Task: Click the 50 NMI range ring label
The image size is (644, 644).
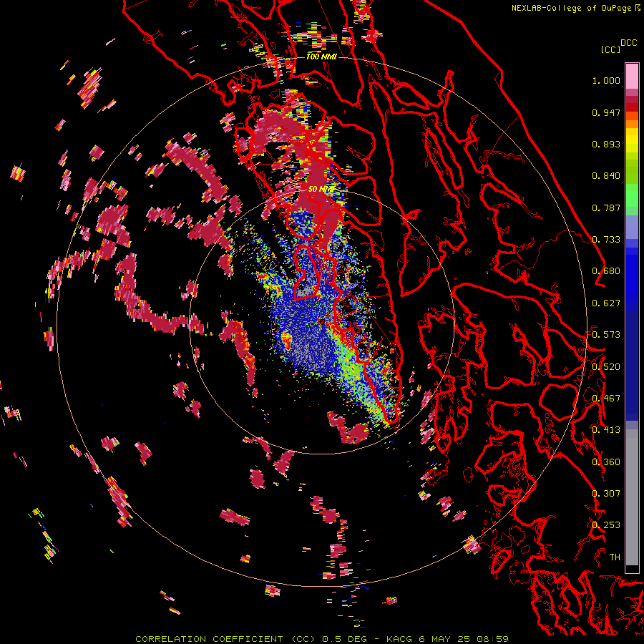Action: (x=321, y=190)
